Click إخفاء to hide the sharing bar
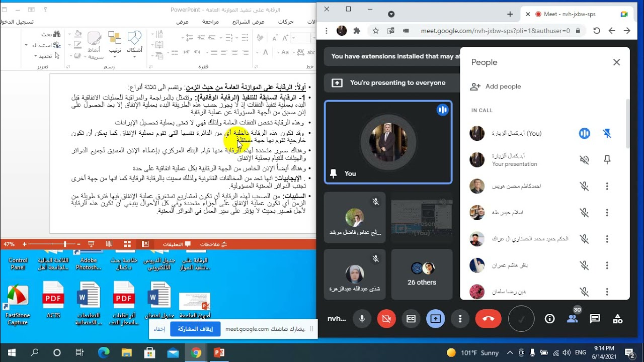Image resolution: width=644 pixels, height=362 pixels. (159, 329)
